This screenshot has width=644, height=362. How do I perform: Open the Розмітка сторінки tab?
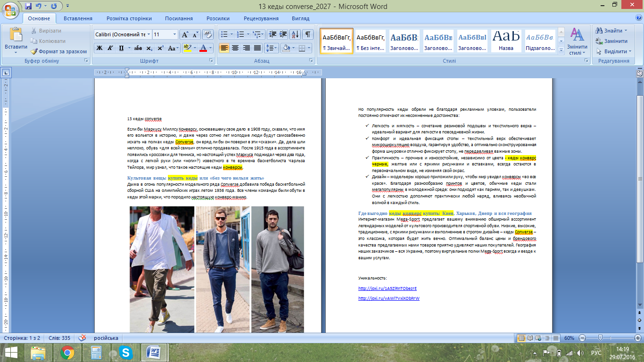[129, 18]
